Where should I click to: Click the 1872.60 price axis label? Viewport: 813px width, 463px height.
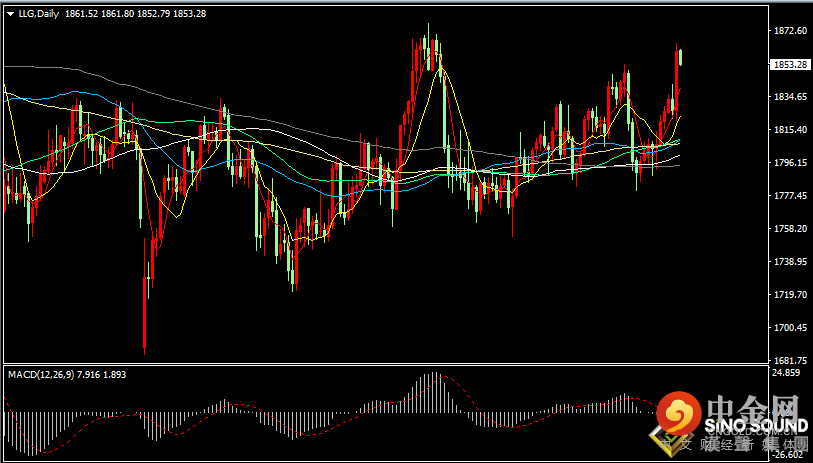click(789, 31)
